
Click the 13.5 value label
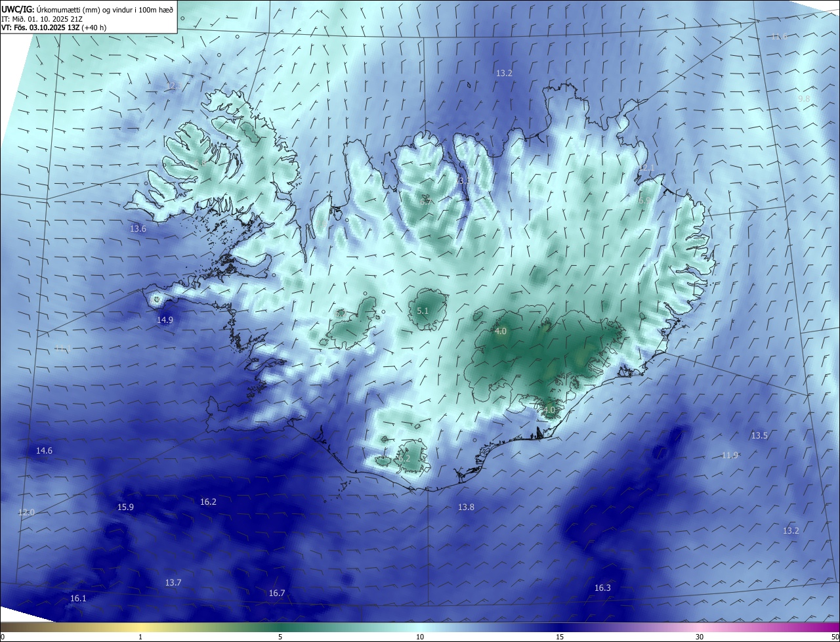click(x=759, y=436)
